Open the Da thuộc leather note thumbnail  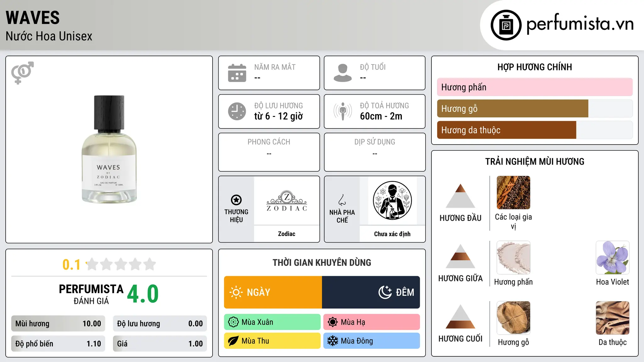pos(613,318)
